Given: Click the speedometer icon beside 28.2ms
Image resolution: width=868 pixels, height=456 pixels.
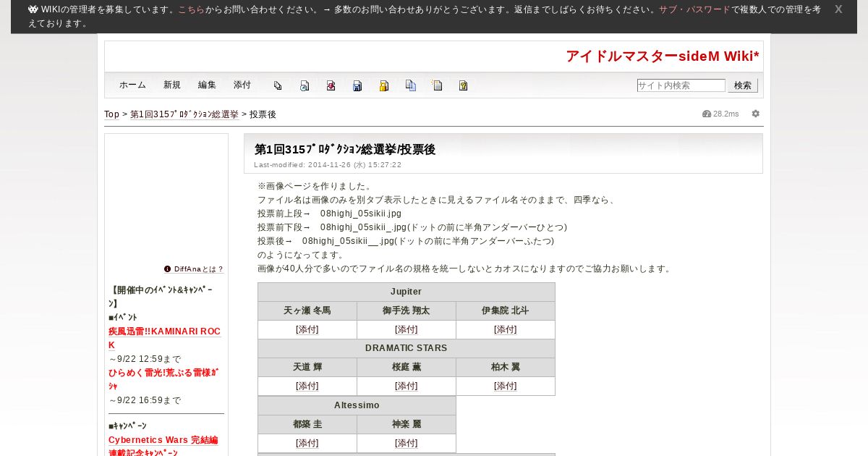Looking at the screenshot, I should click(x=707, y=114).
